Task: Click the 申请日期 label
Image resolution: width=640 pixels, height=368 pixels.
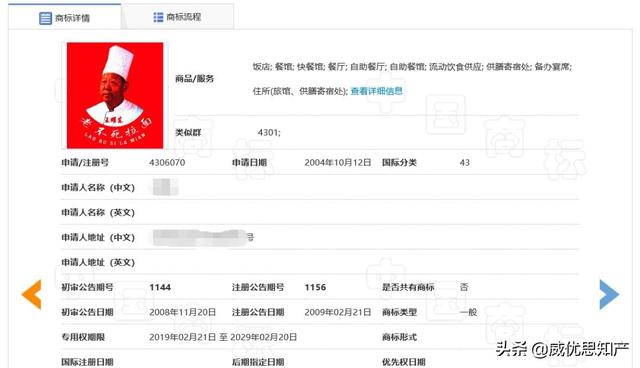Action: pyautogui.click(x=249, y=162)
